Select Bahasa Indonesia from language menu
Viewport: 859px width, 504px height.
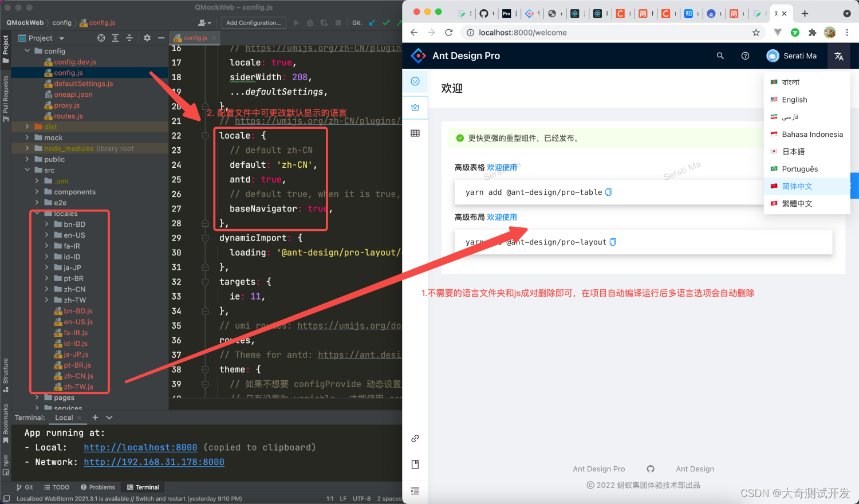click(807, 135)
